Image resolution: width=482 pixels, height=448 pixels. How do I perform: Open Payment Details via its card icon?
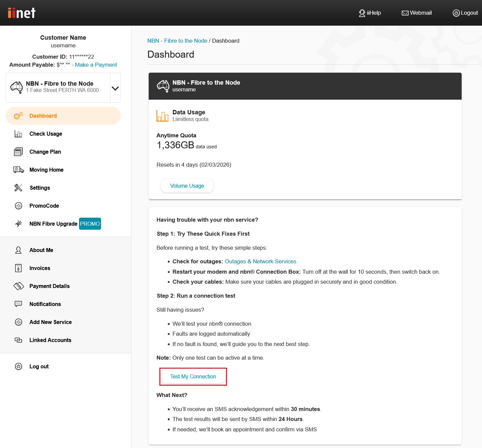click(x=18, y=286)
